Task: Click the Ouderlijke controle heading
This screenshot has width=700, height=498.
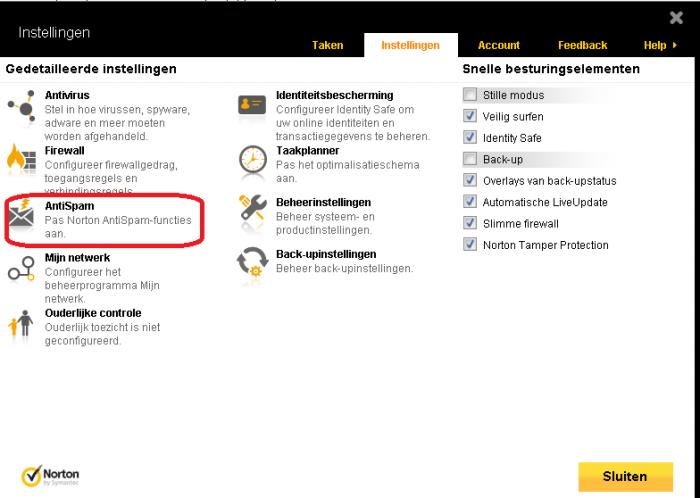Action: pos(93,313)
